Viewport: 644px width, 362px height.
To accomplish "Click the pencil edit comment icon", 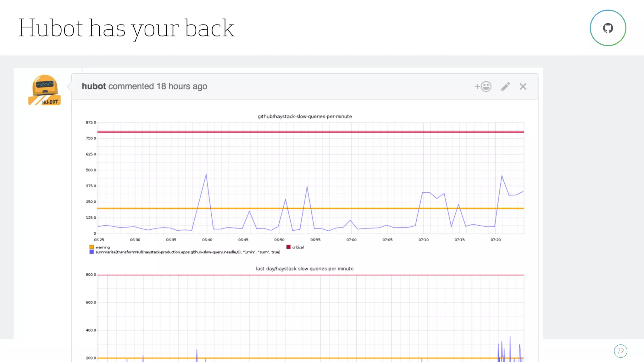I will click(x=505, y=86).
